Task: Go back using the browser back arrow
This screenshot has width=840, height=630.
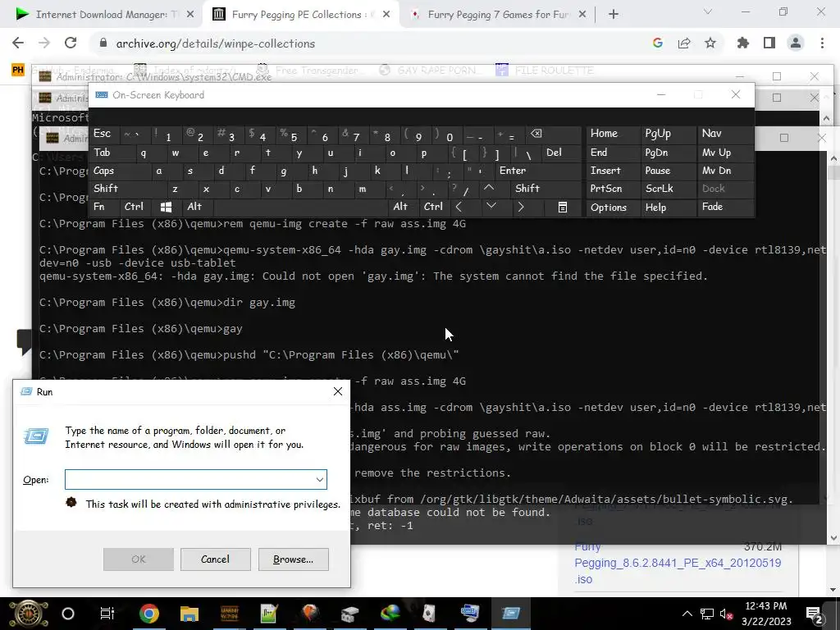Action: [18, 43]
